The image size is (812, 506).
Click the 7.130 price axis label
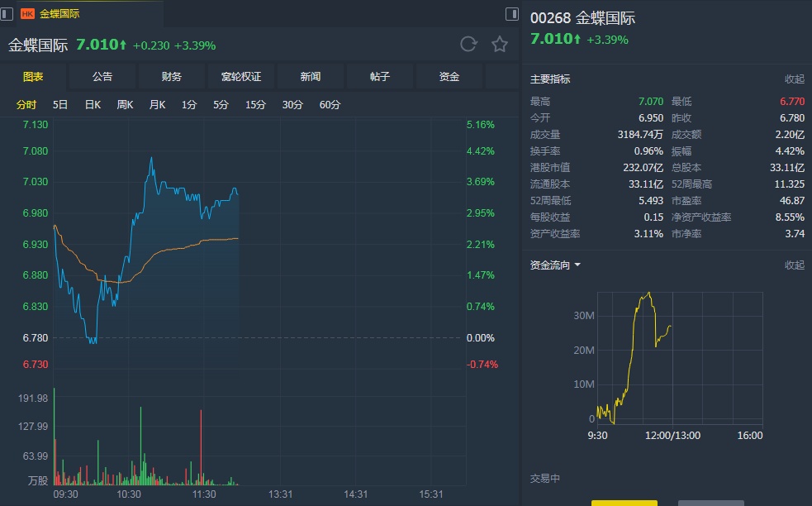(36, 124)
